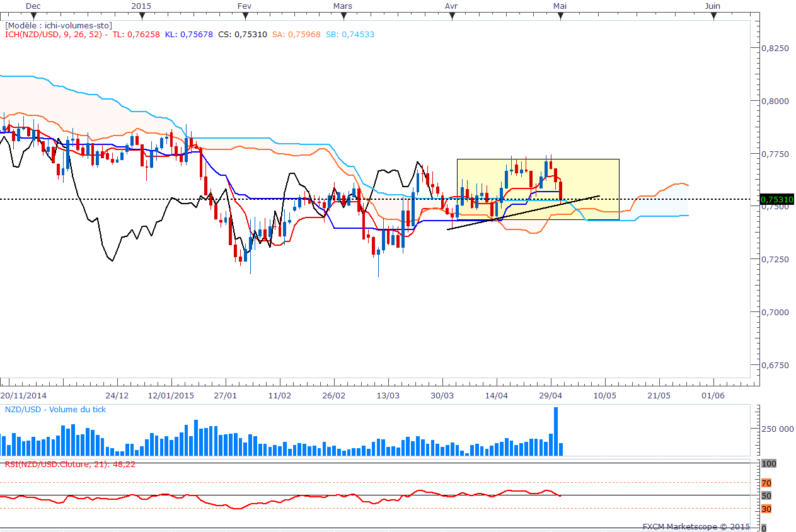The width and height of the screenshot is (796, 532).
Task: Click the Modèle ichi-volumes-sto template label
Action: (x=58, y=25)
